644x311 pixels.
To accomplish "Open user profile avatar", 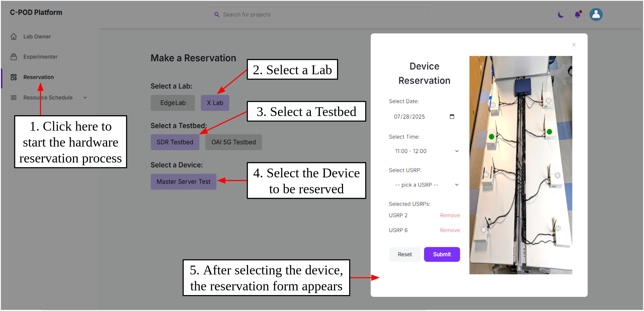I will [x=596, y=15].
